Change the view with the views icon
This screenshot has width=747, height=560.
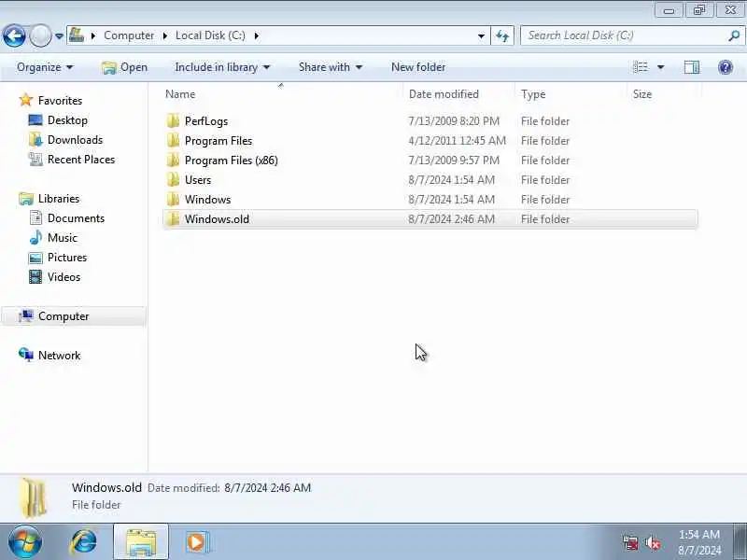click(641, 67)
